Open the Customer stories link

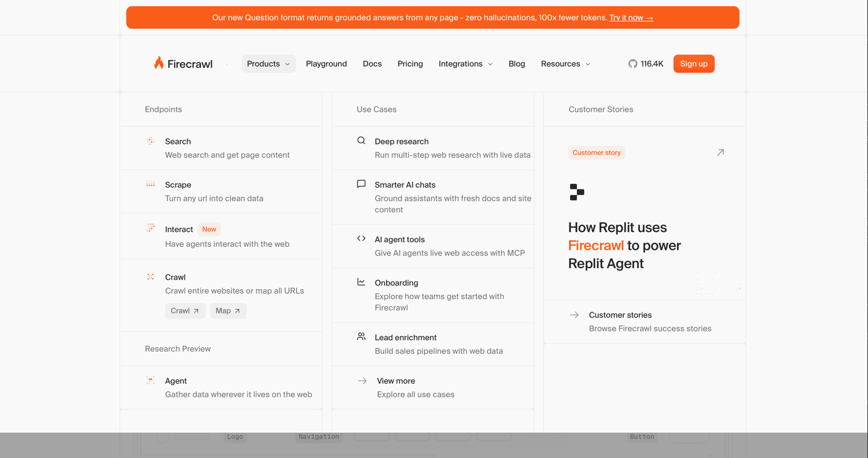click(645, 322)
